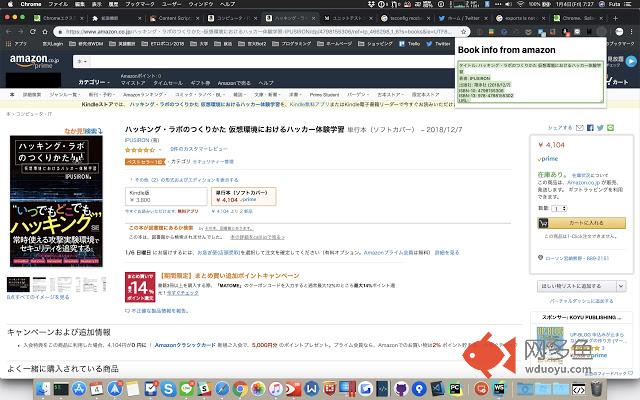Open the Amazonクラシックカード link

click(x=184, y=345)
